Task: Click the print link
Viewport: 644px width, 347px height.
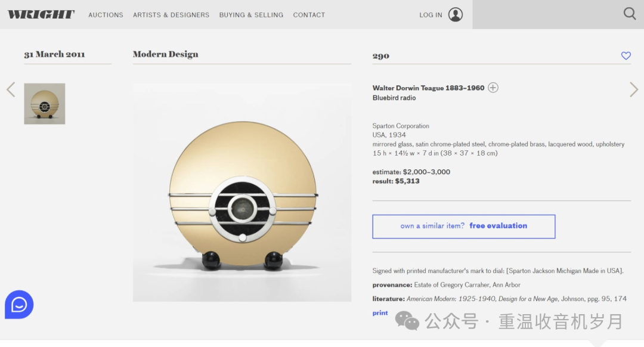Action: point(380,313)
